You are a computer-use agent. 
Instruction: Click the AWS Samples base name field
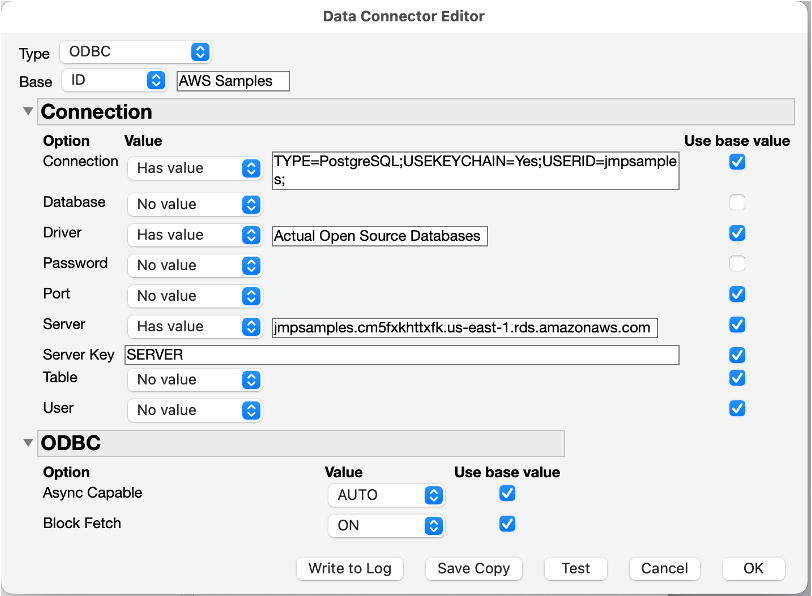pyautogui.click(x=232, y=81)
